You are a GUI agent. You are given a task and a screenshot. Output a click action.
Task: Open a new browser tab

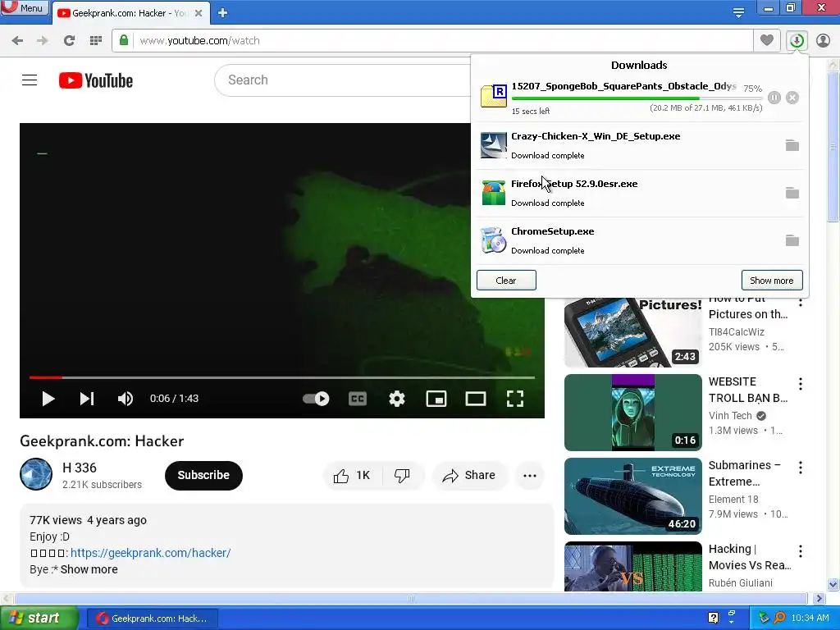point(223,13)
